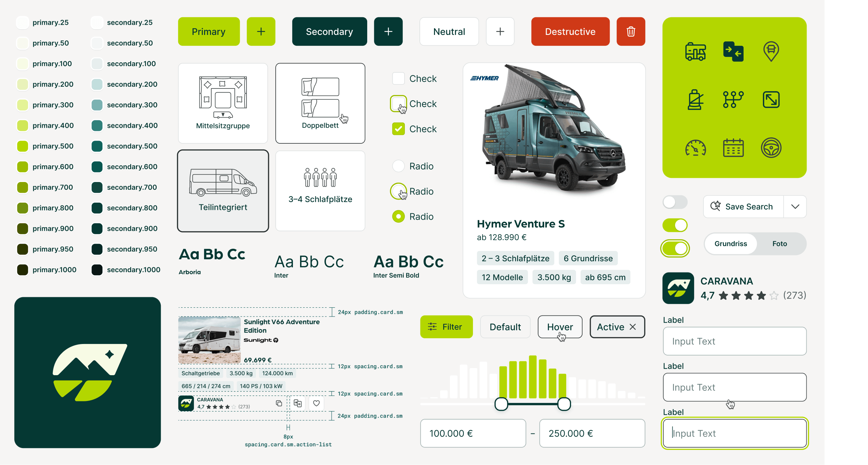Click the map pin location icon
The image size is (868, 465).
coord(771,51)
